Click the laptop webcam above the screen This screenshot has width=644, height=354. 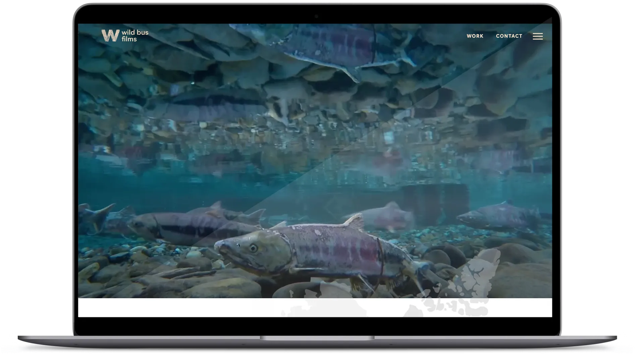316,16
